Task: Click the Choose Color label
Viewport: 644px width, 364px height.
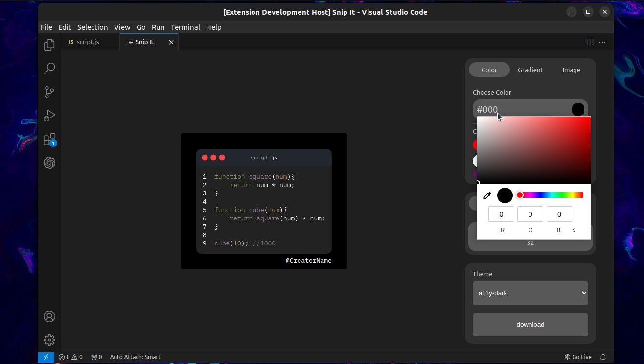Action: click(492, 92)
